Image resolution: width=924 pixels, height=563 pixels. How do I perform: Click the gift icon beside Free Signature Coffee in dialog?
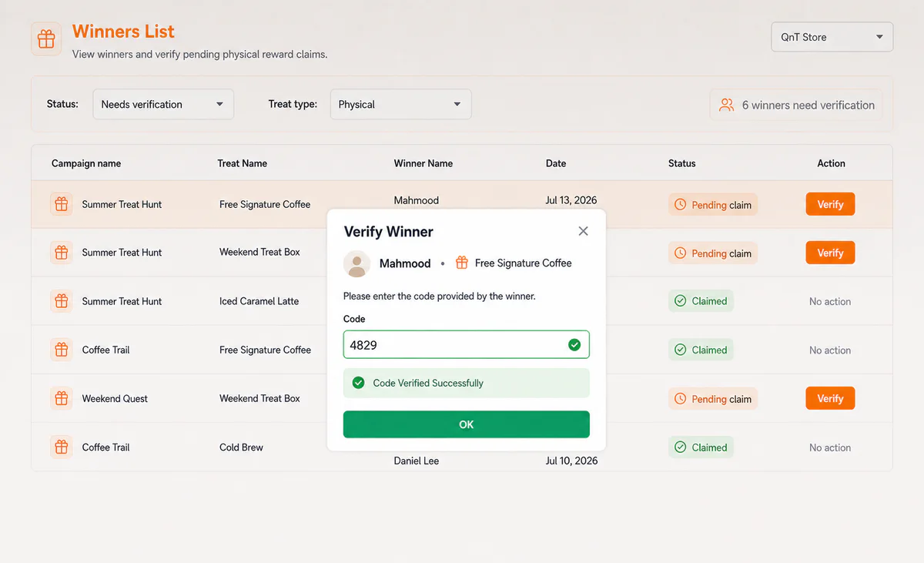tap(462, 263)
